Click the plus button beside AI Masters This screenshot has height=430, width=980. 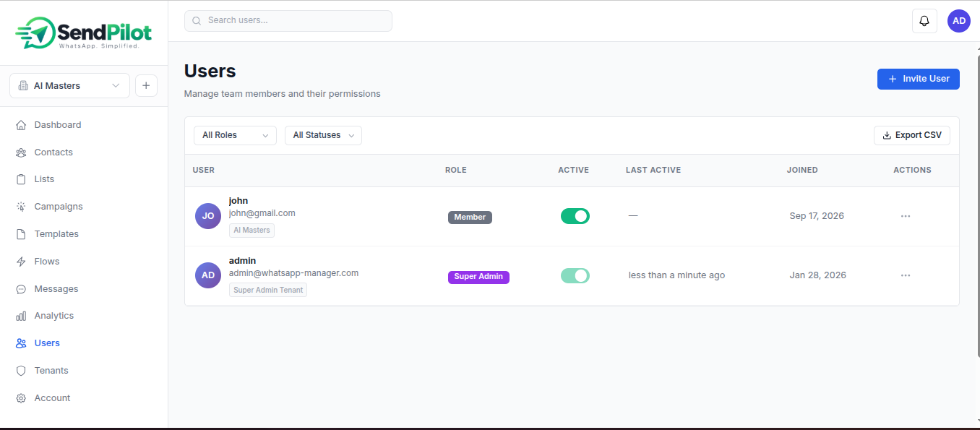tap(146, 85)
